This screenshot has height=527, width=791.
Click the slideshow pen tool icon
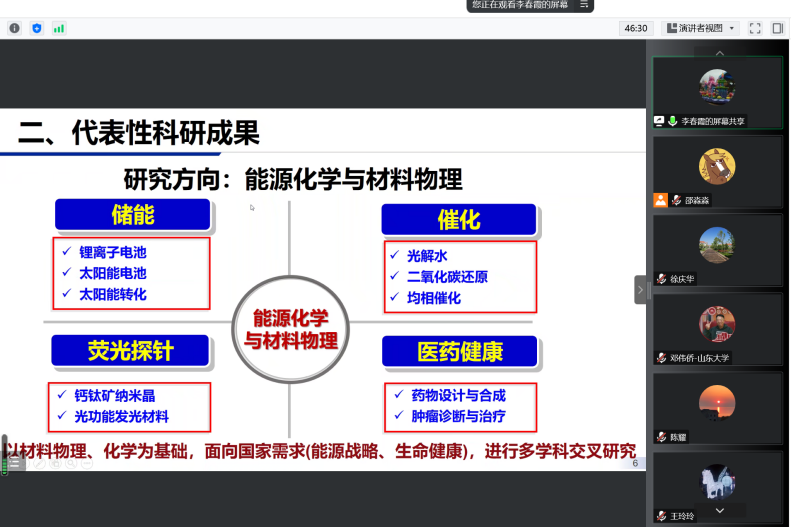click(38, 464)
